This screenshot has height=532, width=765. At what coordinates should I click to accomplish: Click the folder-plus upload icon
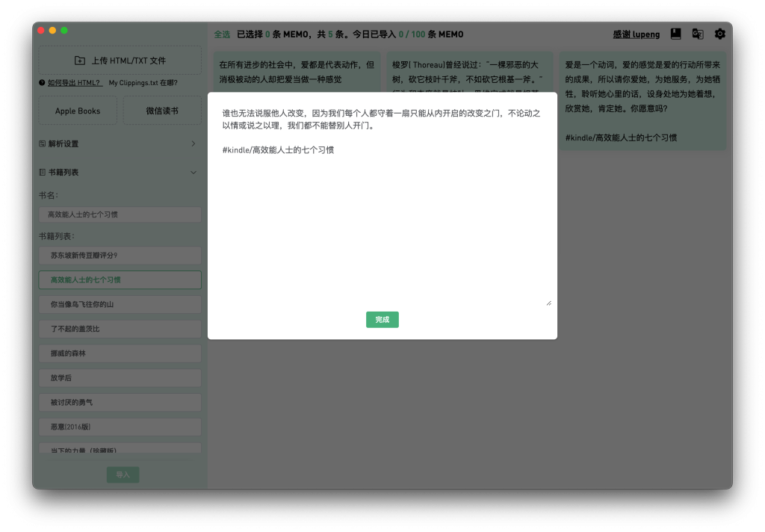coord(80,61)
